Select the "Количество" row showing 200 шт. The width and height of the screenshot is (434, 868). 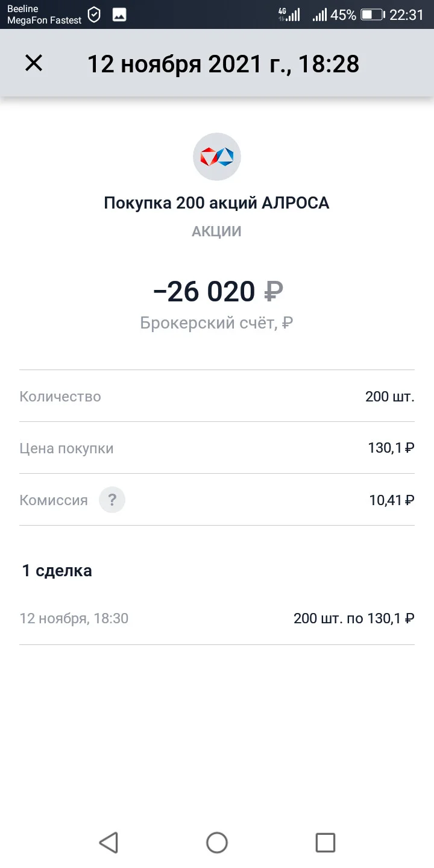tap(217, 396)
